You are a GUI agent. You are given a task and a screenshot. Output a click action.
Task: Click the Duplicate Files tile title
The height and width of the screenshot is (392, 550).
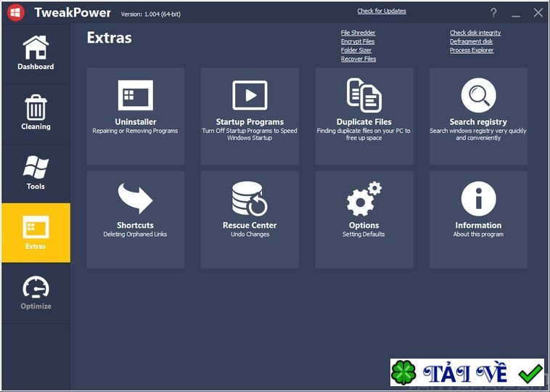(x=364, y=122)
